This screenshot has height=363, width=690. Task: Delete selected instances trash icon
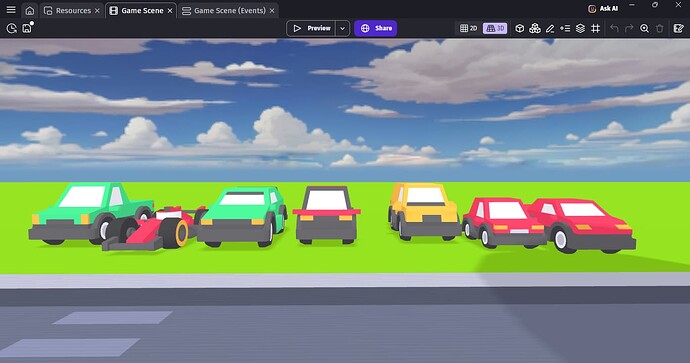[660, 29]
